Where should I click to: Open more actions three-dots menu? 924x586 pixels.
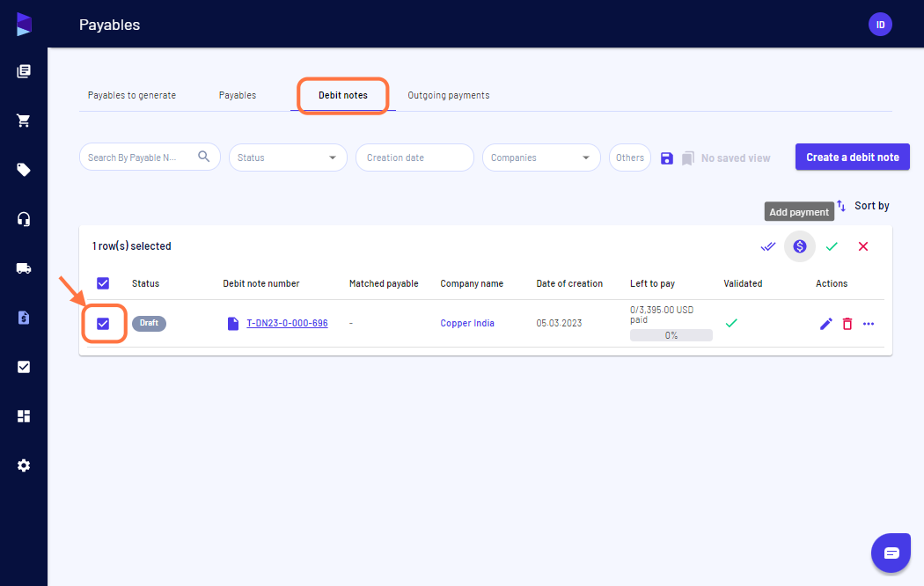coord(869,323)
